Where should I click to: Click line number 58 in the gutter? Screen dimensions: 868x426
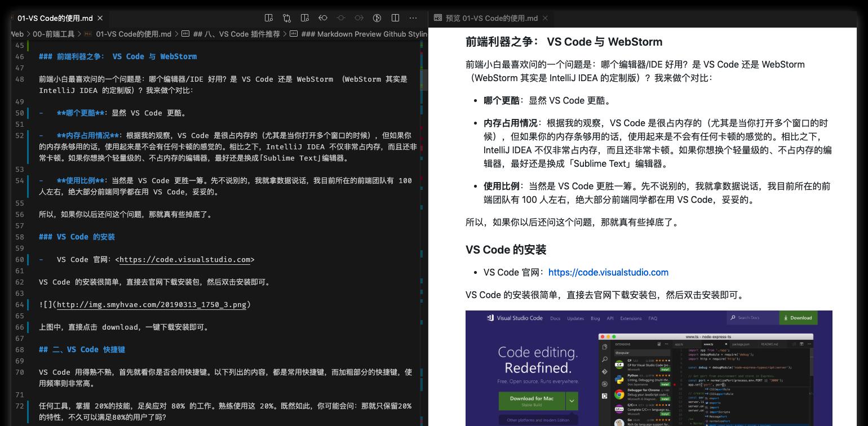[x=20, y=237]
